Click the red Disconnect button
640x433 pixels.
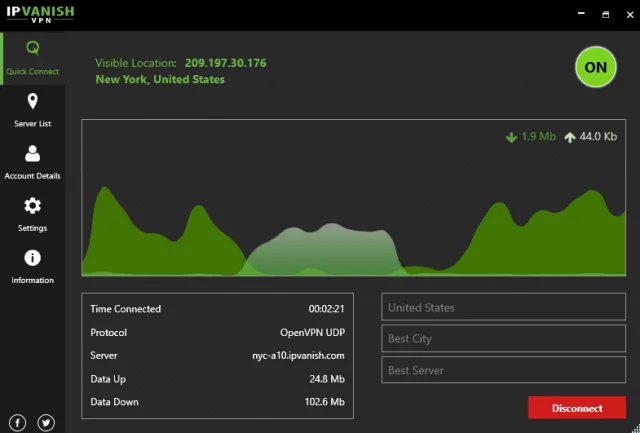coord(577,408)
